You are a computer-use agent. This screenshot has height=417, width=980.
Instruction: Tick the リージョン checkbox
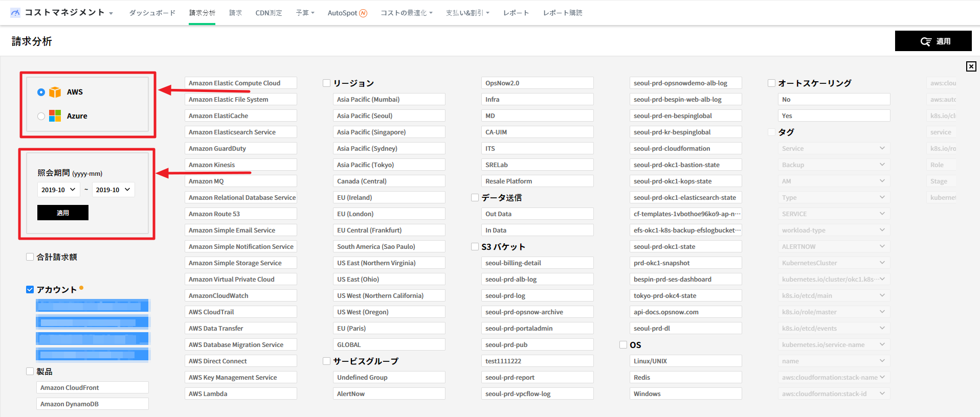(x=327, y=83)
